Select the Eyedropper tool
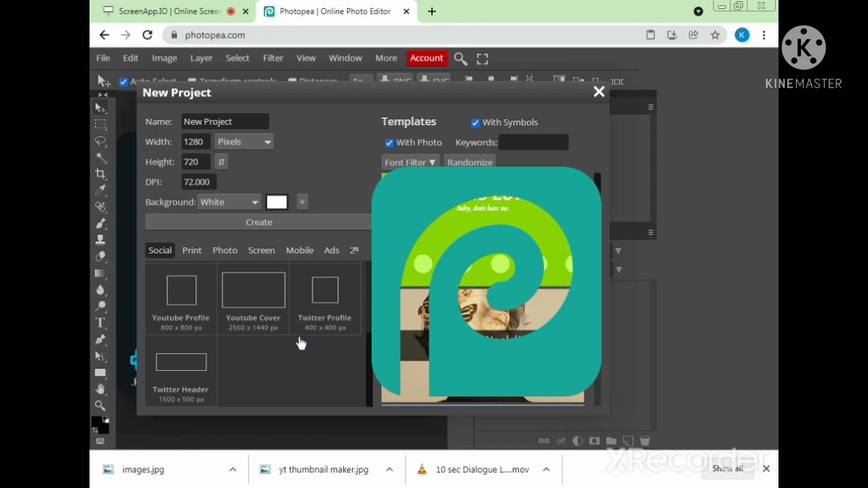Screen dimensions: 868x488 click(100, 190)
